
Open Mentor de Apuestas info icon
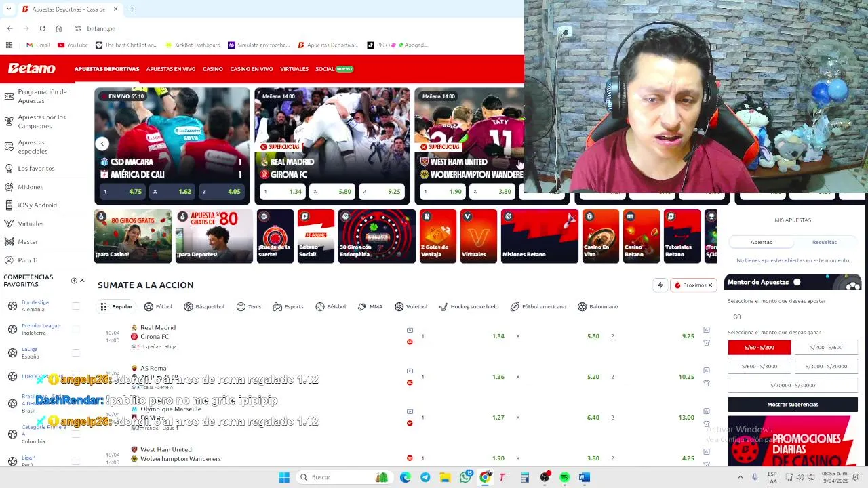pyautogui.click(x=797, y=282)
